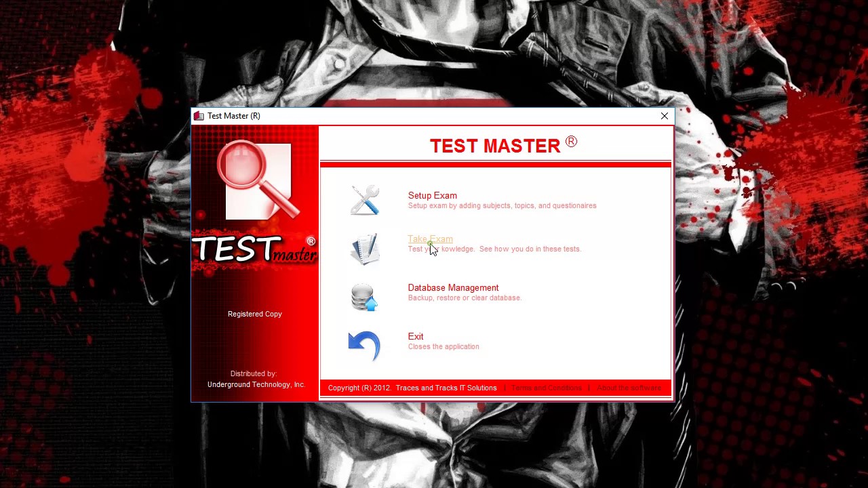Screen dimensions: 868x488
Task: Open About the software link
Action: pos(629,388)
